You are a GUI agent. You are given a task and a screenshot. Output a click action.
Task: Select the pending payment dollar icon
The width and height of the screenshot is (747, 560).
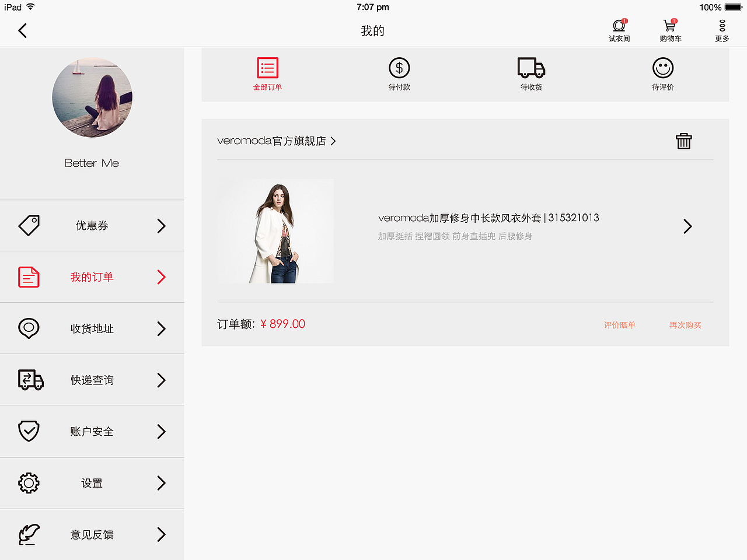click(x=399, y=68)
